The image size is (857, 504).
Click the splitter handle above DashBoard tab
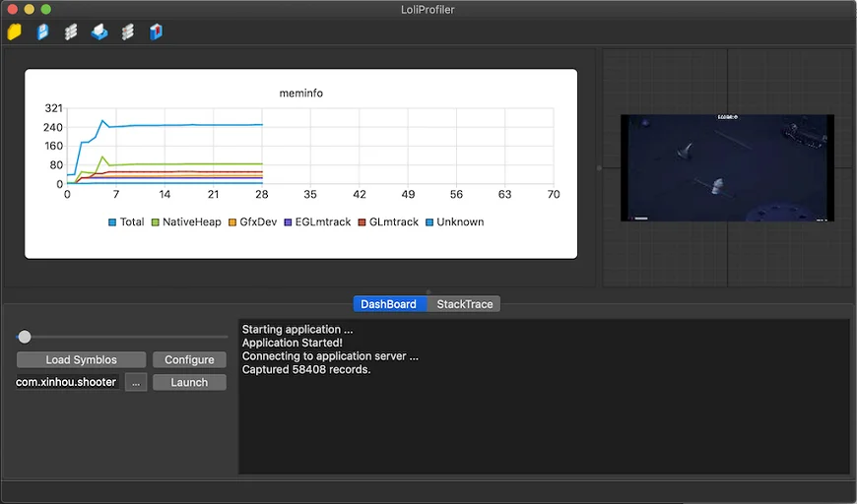pyautogui.click(x=428, y=292)
